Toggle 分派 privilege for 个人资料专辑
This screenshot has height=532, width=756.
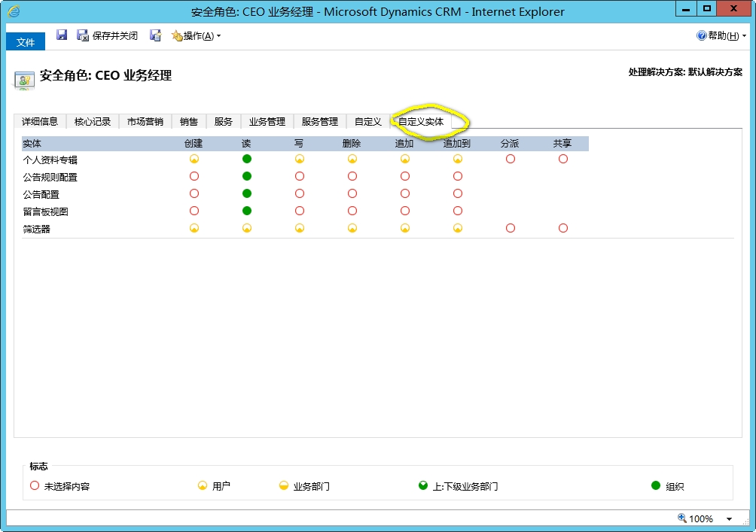(511, 159)
